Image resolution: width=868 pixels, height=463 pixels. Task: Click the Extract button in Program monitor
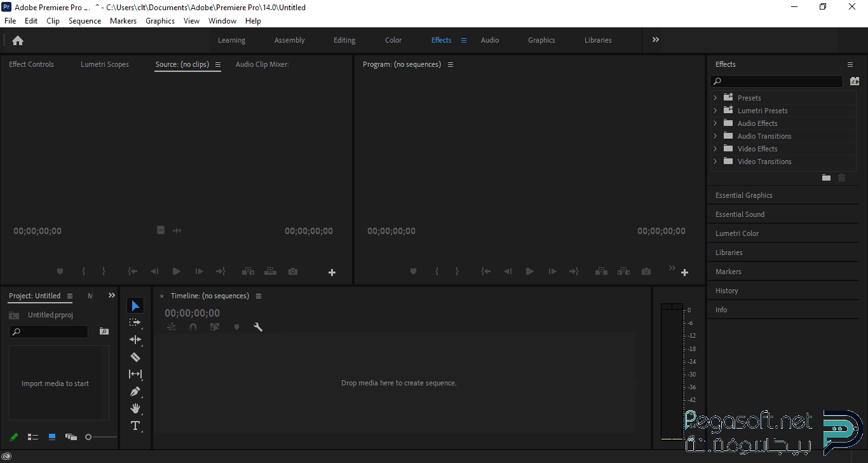tap(624, 272)
